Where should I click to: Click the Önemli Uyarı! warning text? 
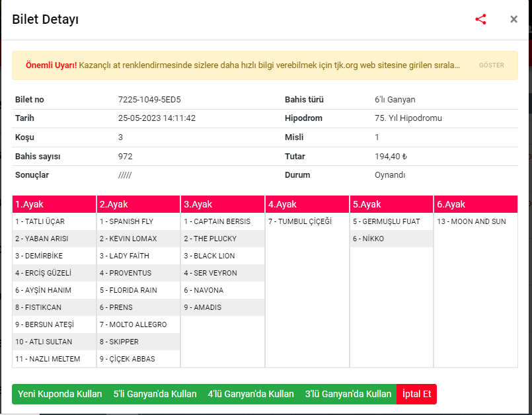(x=52, y=65)
